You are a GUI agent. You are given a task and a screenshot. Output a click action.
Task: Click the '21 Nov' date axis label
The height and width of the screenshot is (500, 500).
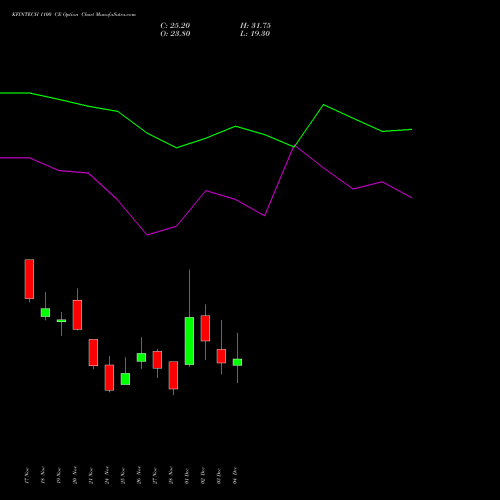pyautogui.click(x=91, y=476)
